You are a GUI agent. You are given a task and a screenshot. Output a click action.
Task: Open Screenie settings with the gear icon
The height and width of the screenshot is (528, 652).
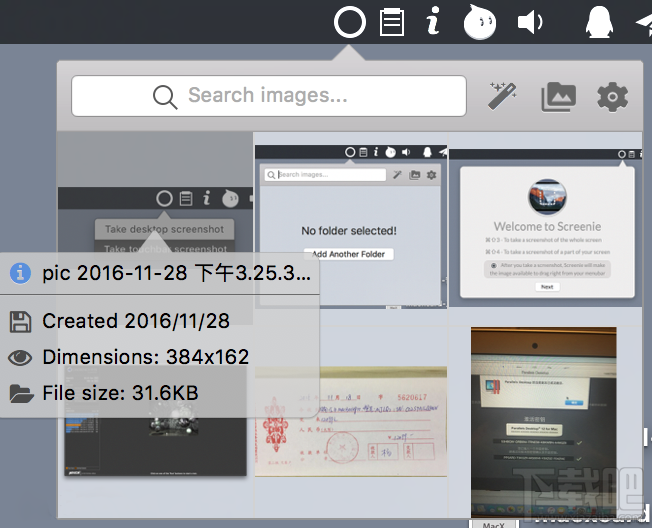pyautogui.click(x=612, y=97)
